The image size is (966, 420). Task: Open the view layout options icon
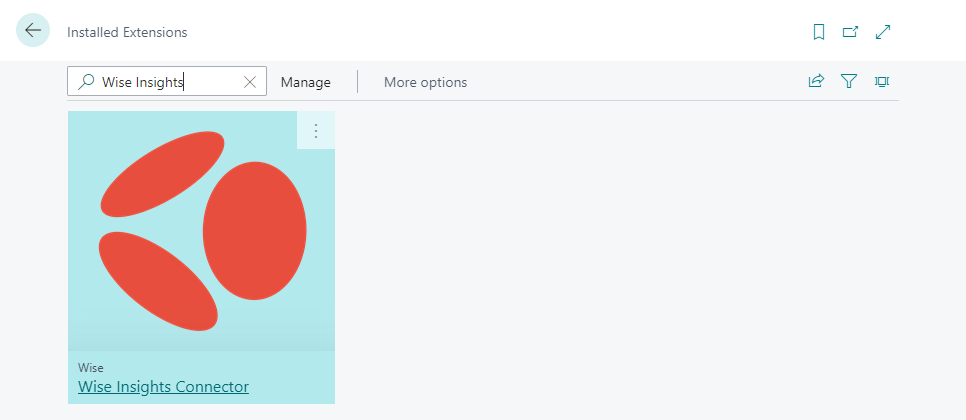(x=882, y=82)
